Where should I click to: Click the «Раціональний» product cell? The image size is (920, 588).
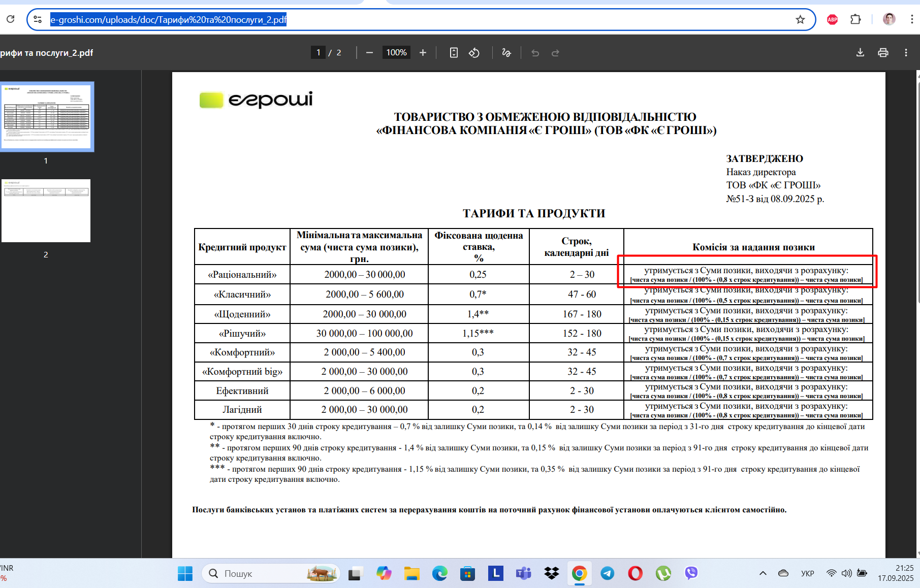pos(242,274)
